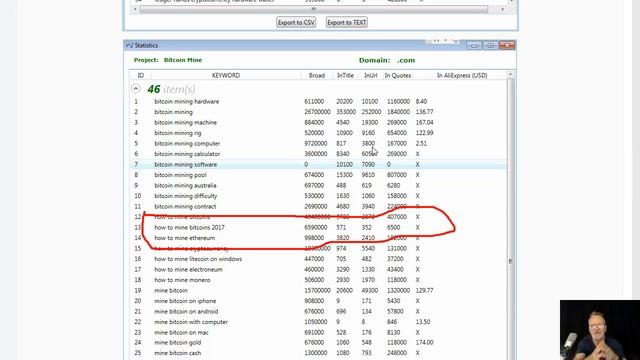Close the Statistics window
This screenshot has width=640, height=360.
(507, 45)
